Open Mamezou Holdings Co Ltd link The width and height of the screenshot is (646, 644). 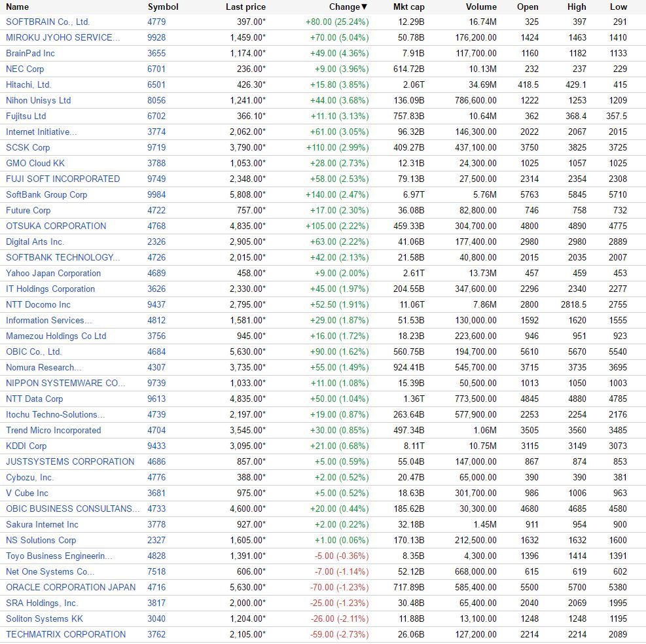(x=56, y=336)
